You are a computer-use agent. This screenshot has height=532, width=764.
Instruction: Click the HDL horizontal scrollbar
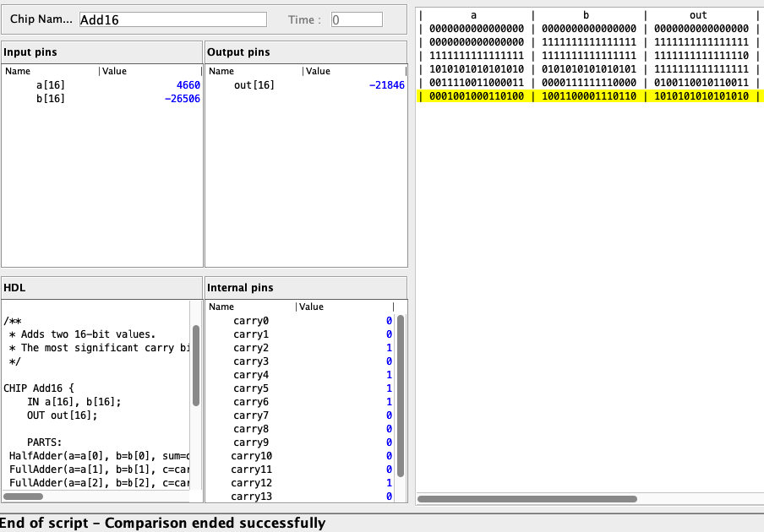click(24, 497)
